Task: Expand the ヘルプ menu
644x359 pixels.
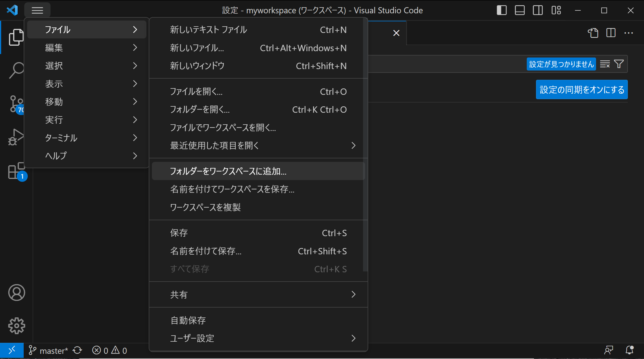Action: (87, 156)
